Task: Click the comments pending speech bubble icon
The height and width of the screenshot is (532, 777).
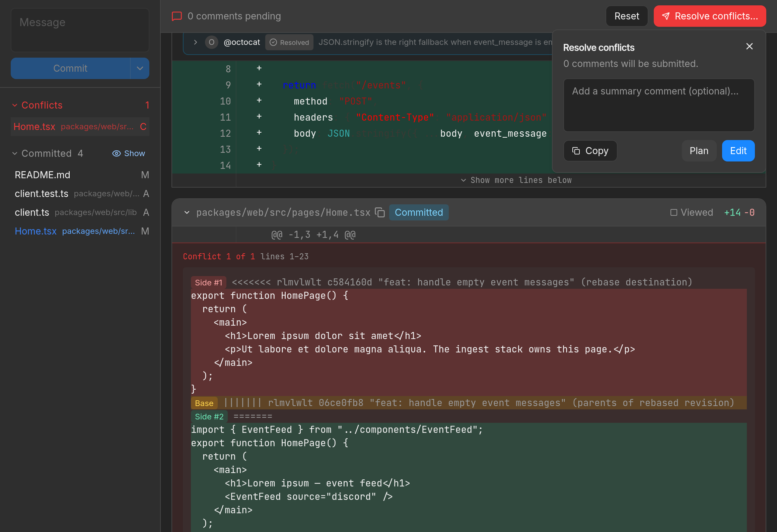Action: 177,16
